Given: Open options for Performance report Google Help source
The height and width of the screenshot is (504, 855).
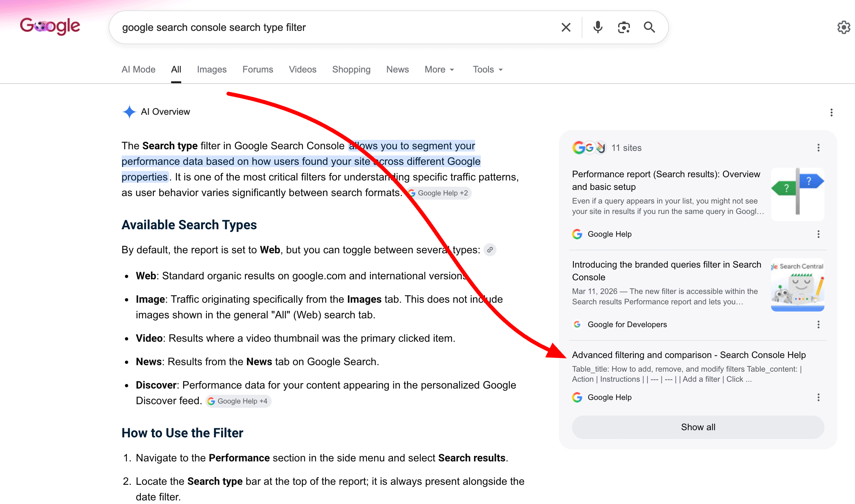Looking at the screenshot, I should pos(818,234).
